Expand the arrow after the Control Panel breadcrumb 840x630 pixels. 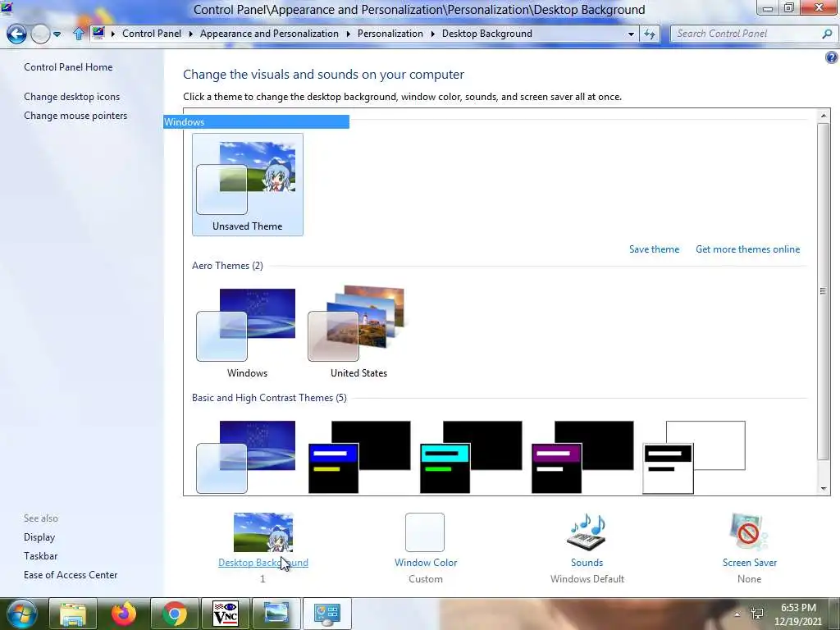190,34
